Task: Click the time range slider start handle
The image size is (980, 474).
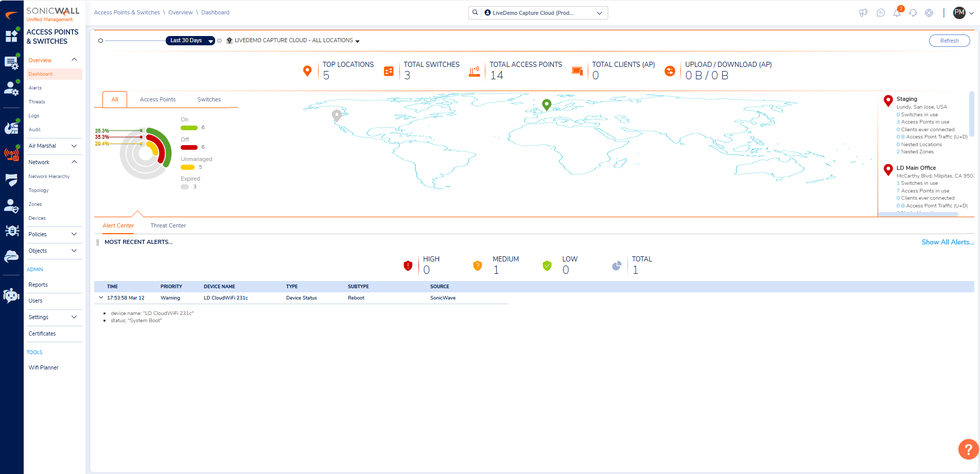Action: coord(100,41)
